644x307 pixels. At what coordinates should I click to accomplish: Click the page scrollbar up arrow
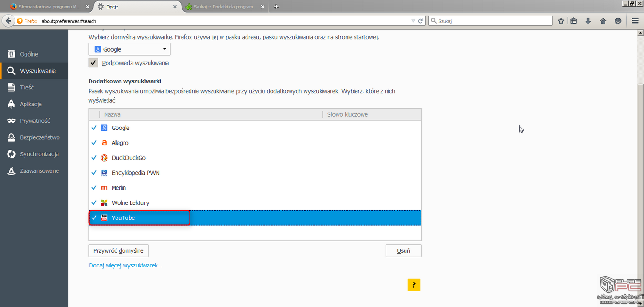(x=641, y=32)
